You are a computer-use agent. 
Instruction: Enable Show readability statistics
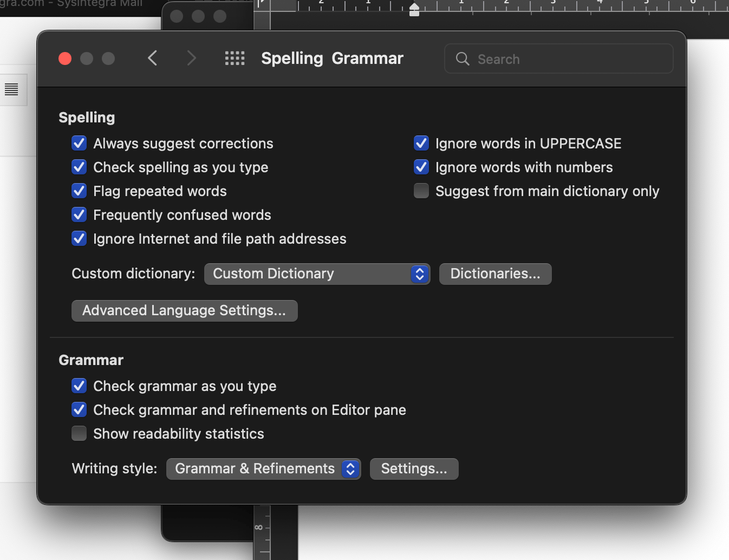coord(79,433)
